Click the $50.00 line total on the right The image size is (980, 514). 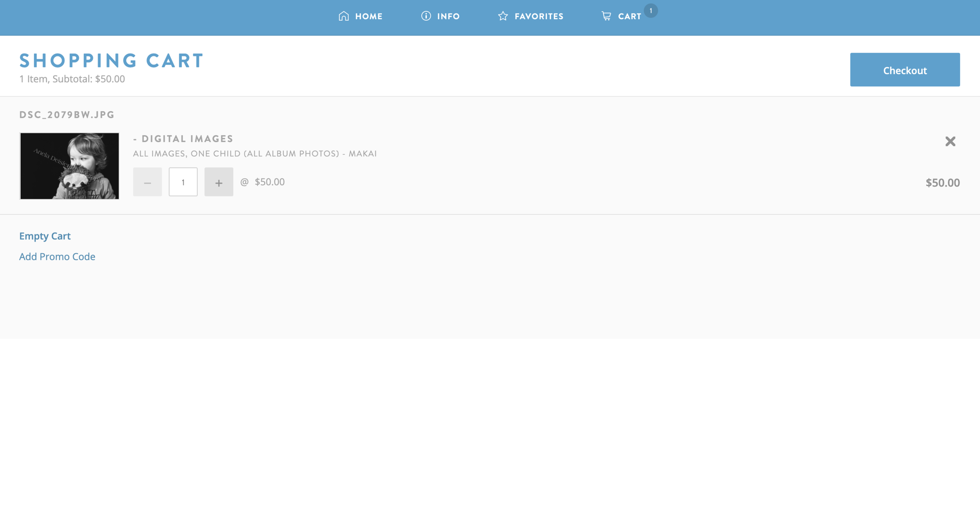pyautogui.click(x=943, y=183)
